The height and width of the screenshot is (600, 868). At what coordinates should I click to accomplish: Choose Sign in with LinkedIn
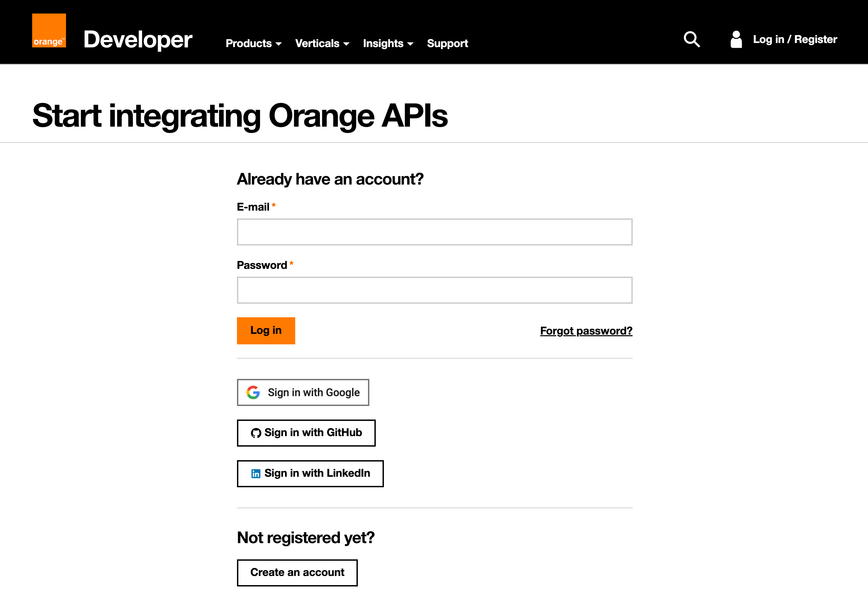pos(310,474)
